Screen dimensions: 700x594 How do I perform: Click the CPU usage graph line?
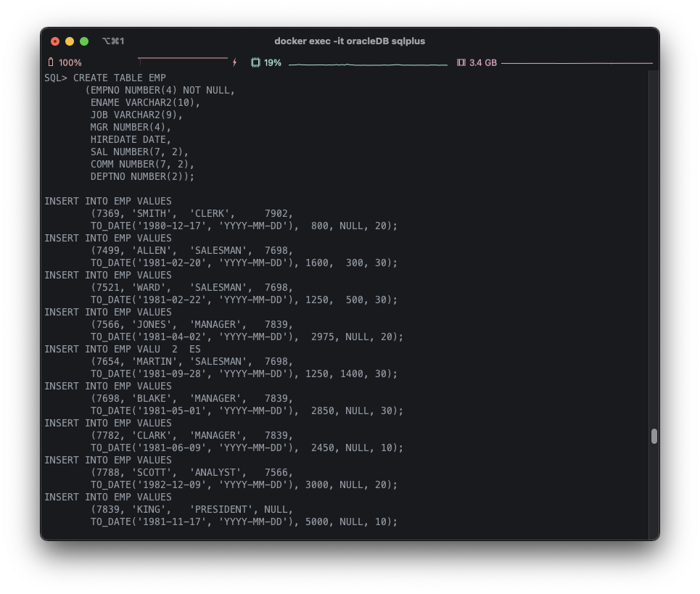(368, 65)
